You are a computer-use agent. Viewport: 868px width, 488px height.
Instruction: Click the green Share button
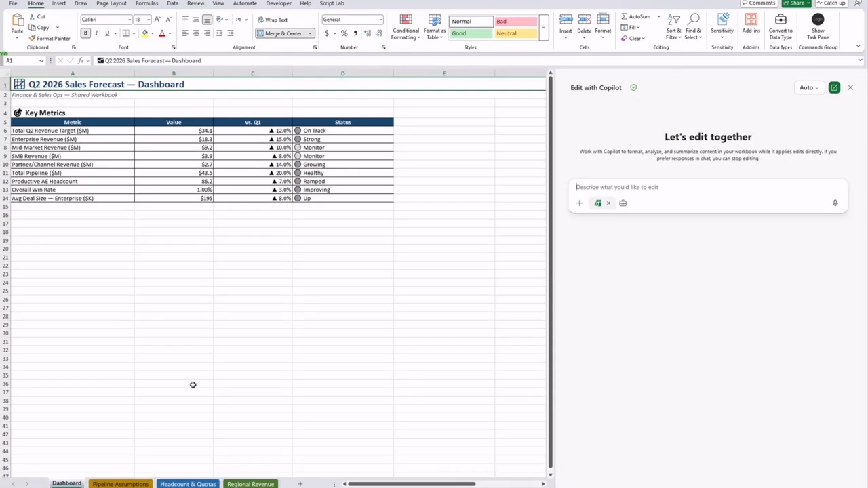[x=797, y=3]
